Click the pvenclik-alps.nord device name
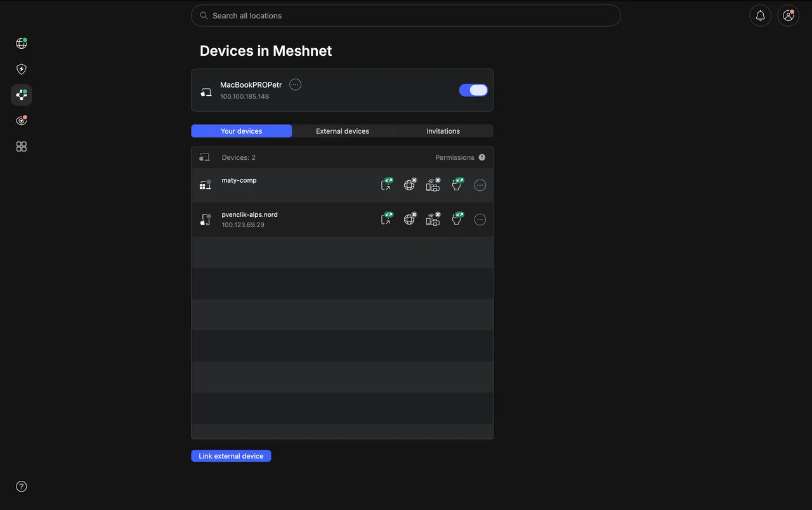This screenshot has height=510, width=812. pos(249,214)
